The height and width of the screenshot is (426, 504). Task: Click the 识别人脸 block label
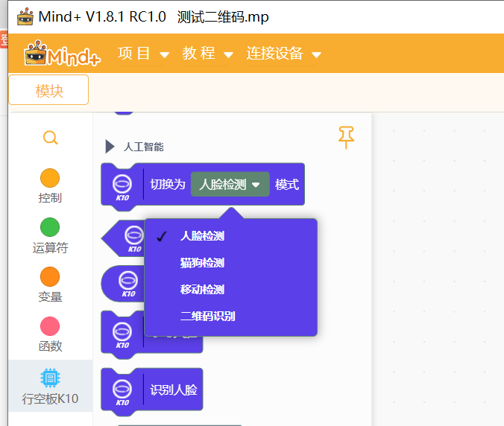coord(174,390)
